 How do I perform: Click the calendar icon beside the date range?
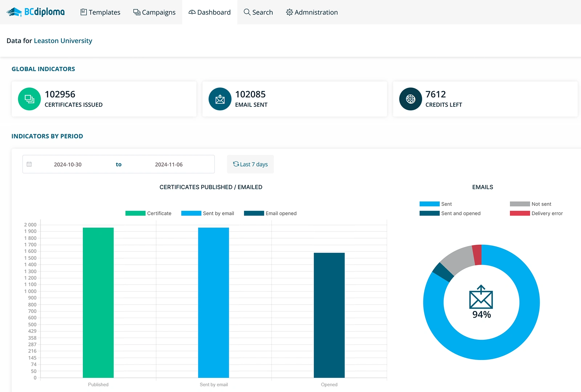(29, 164)
